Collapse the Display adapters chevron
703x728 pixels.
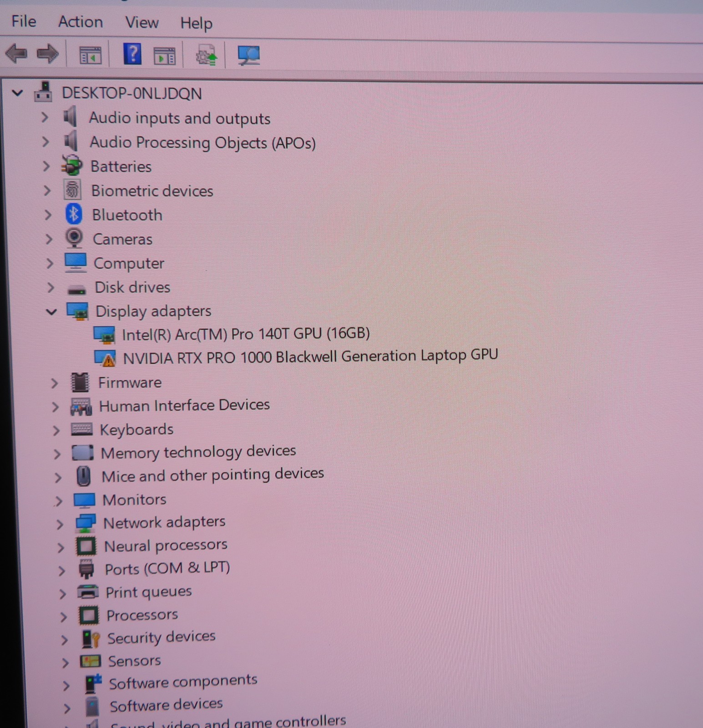point(51,312)
